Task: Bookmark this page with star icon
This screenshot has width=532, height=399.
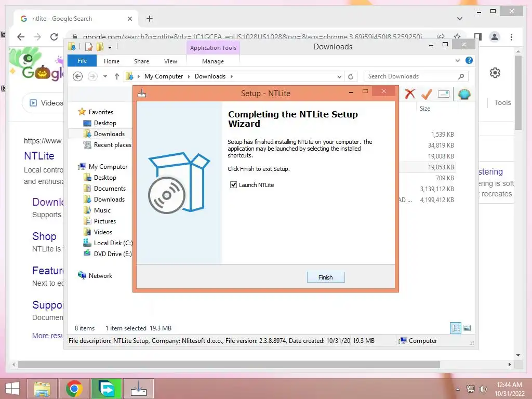Action: pos(457,37)
